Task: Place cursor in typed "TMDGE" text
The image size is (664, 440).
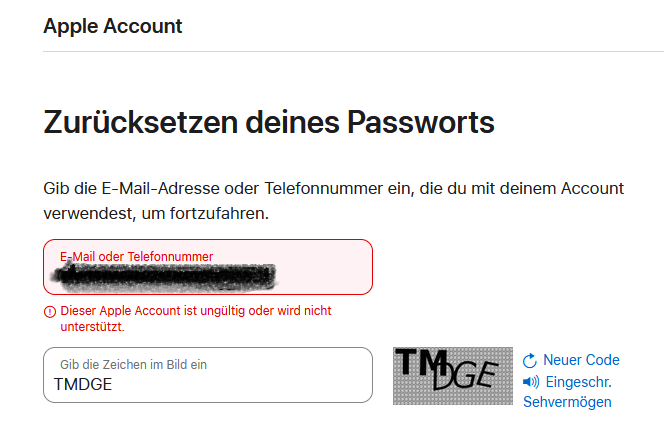Action: pyautogui.click(x=85, y=385)
